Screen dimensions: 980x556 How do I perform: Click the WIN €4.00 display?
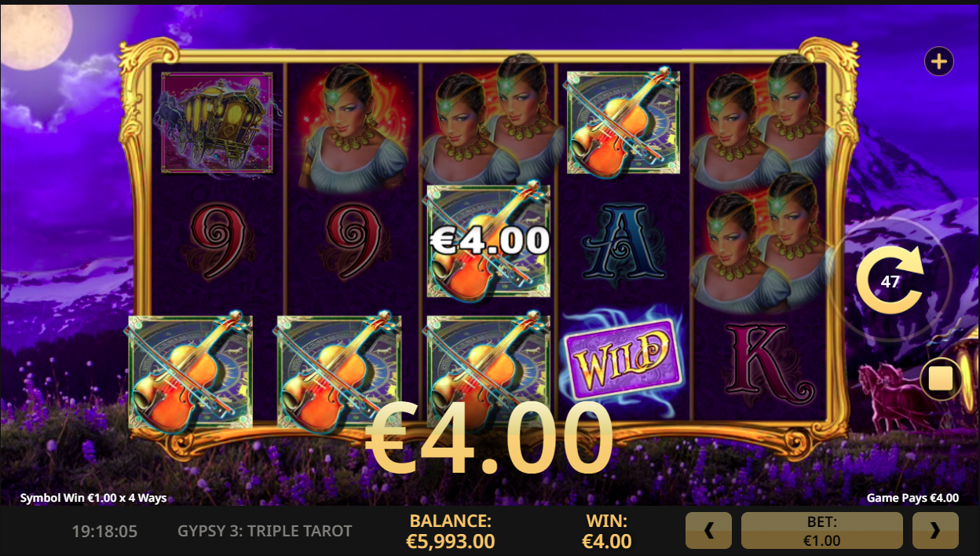(x=606, y=531)
